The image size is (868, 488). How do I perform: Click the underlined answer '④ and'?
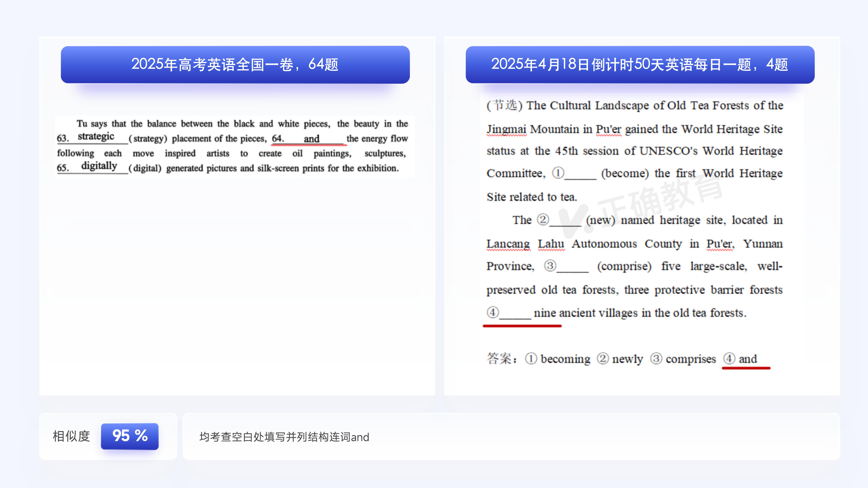[740, 359]
